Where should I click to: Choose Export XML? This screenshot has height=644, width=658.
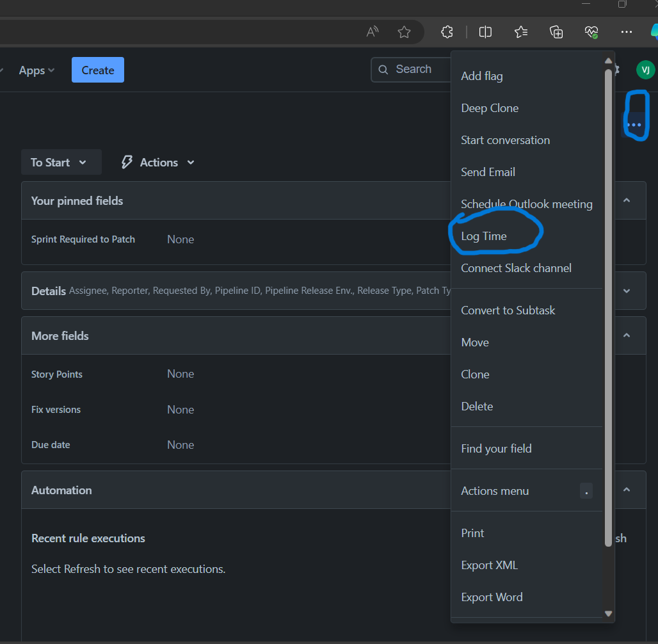coord(527,565)
